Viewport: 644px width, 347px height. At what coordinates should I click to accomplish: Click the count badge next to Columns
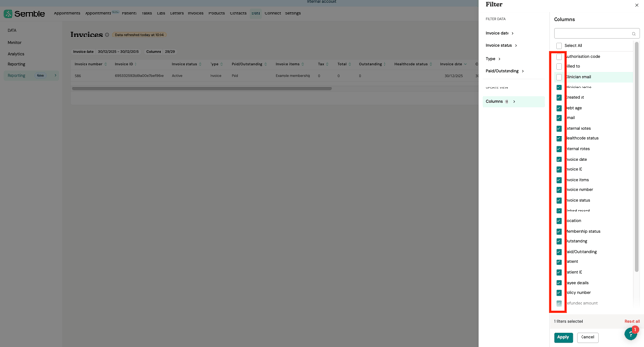click(507, 102)
